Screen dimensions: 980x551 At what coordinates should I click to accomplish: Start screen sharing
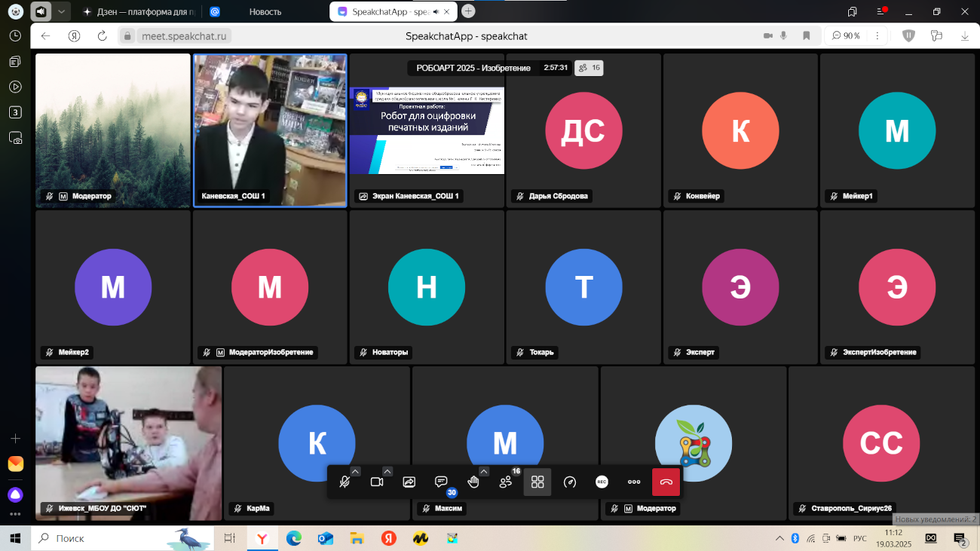click(409, 482)
